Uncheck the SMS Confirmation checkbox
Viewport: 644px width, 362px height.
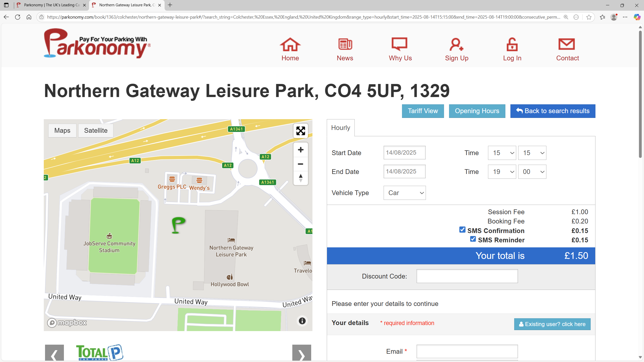coord(462,230)
